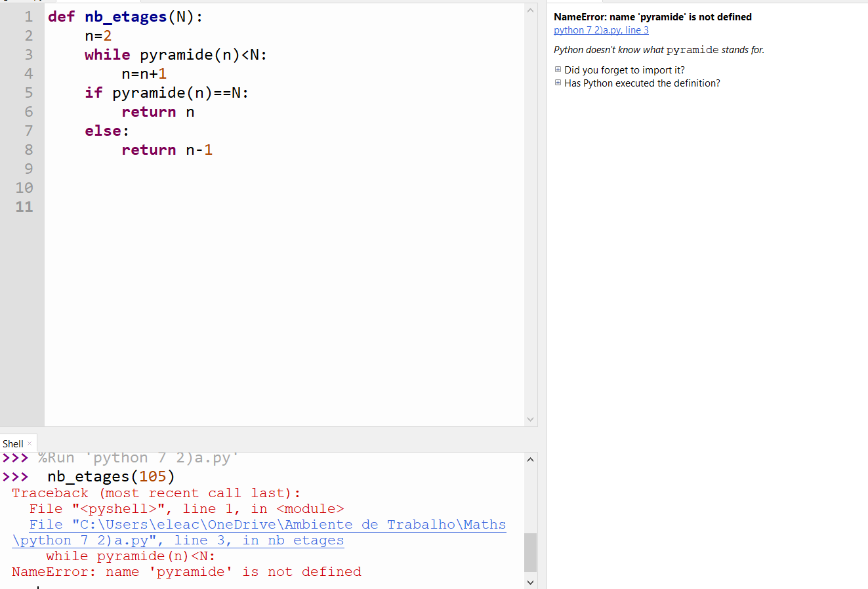Click the Shell scrollbar up arrow
This screenshot has width=868, height=589.
[x=530, y=459]
